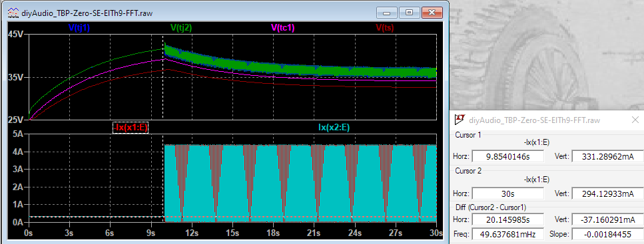Screen dimensions: 644x244
Task: Click the 9s time axis label
Action: pyautogui.click(x=151, y=233)
